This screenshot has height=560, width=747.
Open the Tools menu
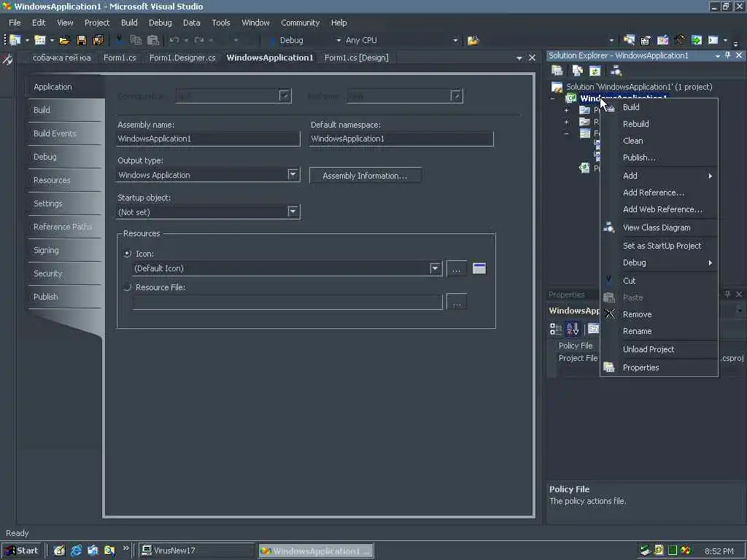point(221,23)
